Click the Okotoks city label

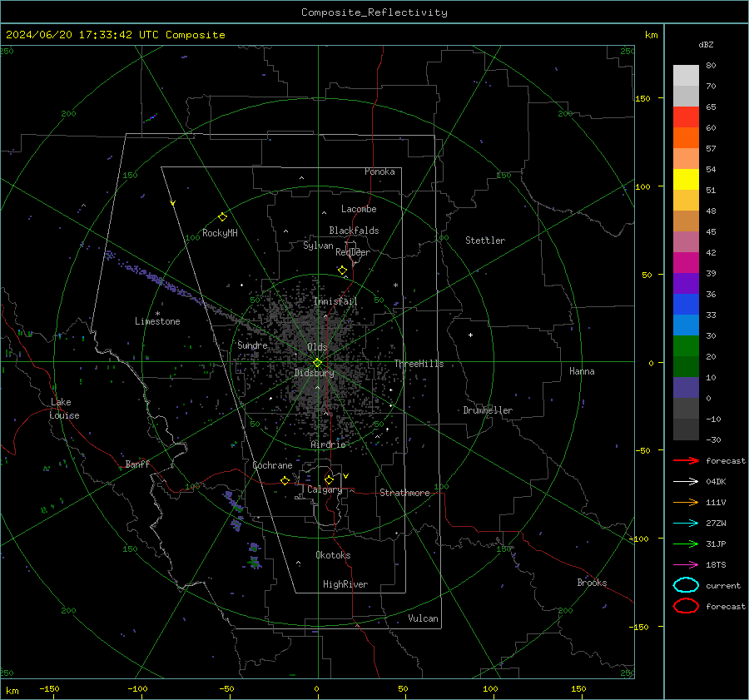[333, 555]
